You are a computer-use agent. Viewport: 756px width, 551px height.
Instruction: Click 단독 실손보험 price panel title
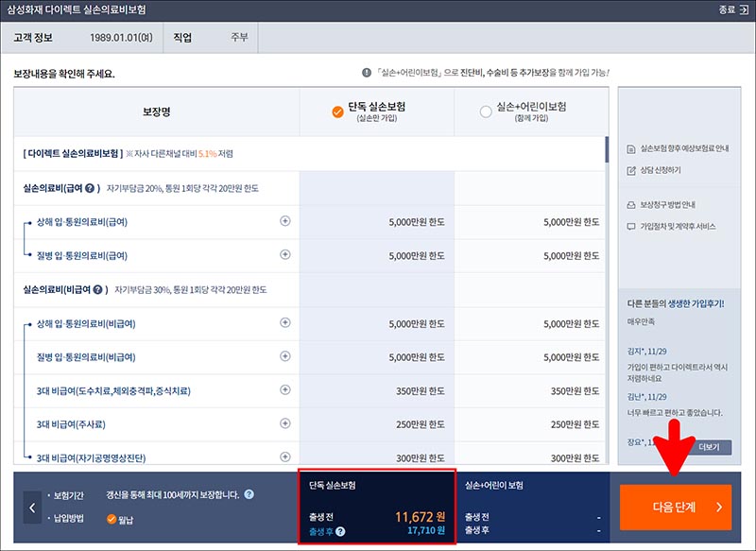click(x=333, y=486)
